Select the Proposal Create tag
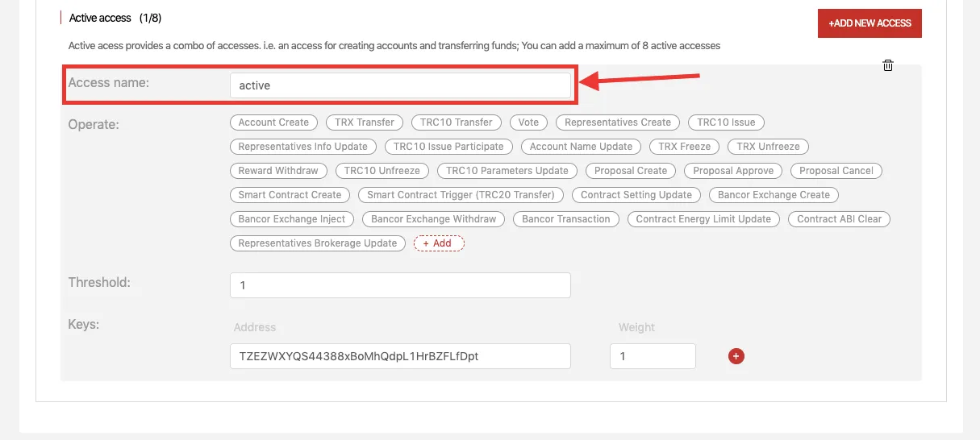 tap(631, 171)
